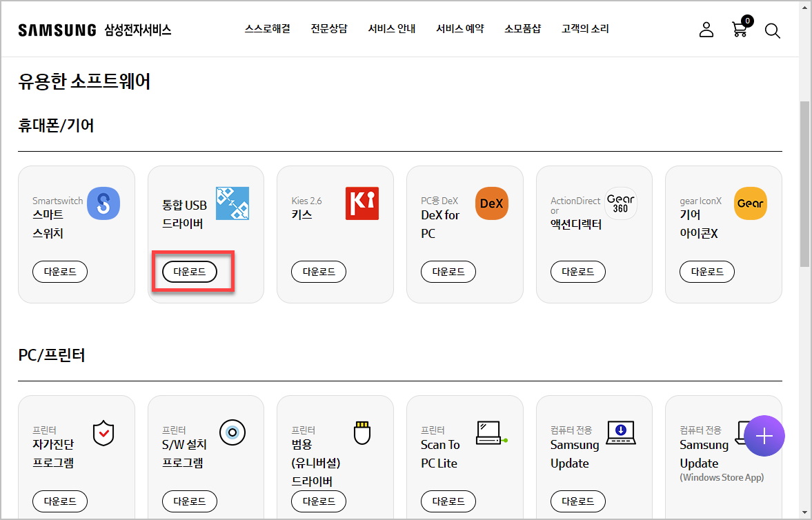Download 스마트 스위치

click(60, 272)
